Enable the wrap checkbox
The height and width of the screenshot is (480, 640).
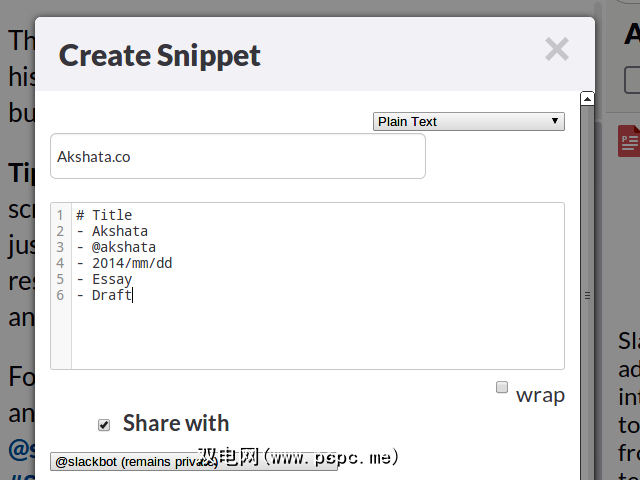click(x=502, y=388)
